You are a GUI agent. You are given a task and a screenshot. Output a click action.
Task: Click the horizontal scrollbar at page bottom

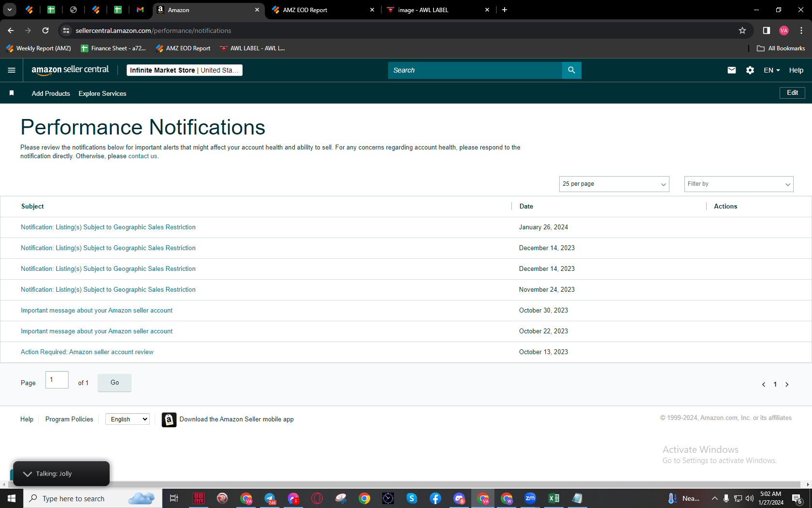tap(404, 484)
